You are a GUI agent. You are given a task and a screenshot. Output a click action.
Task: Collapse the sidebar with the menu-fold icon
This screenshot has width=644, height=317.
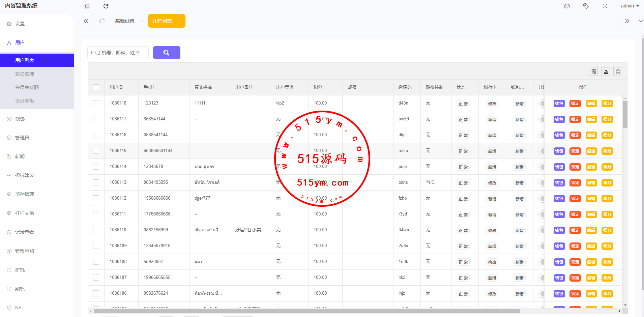click(x=87, y=6)
